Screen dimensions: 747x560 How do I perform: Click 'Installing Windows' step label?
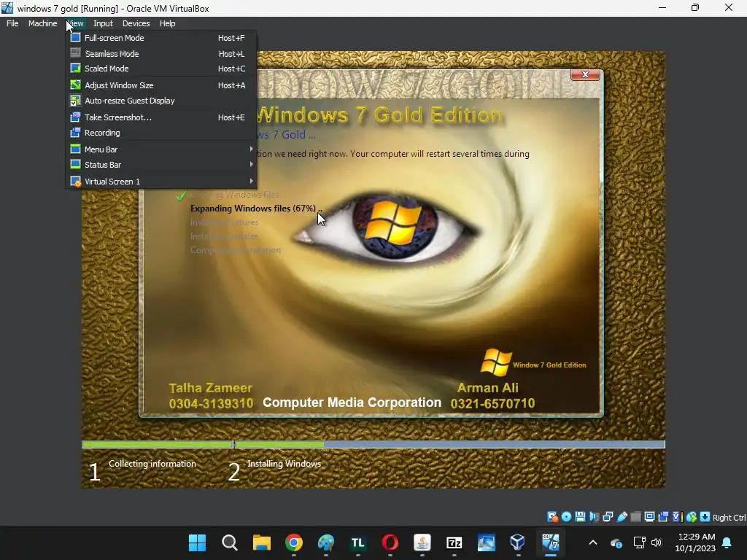[284, 464]
